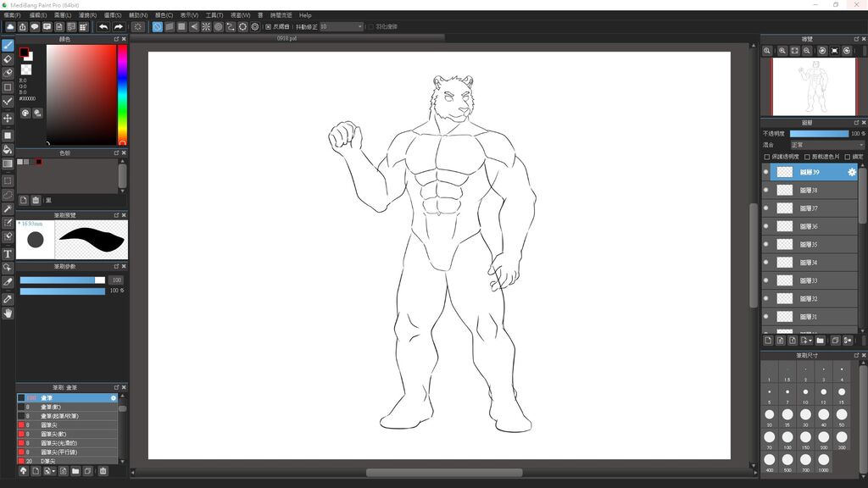Select the Text tool
Viewport: 868px width, 488px height.
[8, 254]
